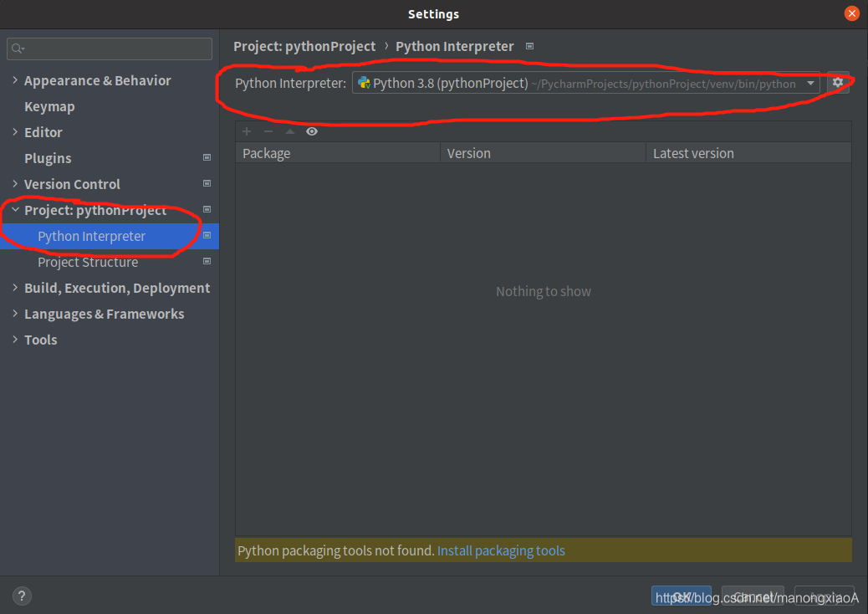Select Languages & Frameworks category
The width and height of the screenshot is (868, 614).
pyautogui.click(x=104, y=314)
